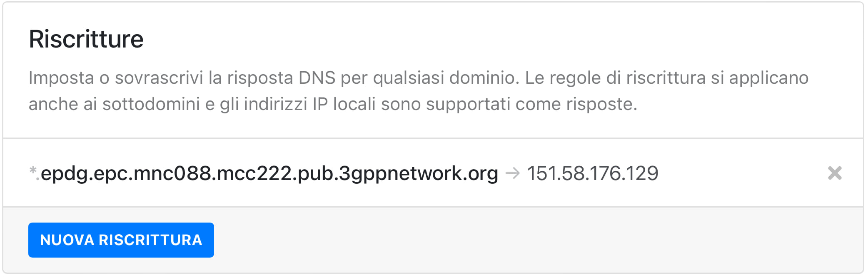Click the Riscritture heading

tap(86, 39)
